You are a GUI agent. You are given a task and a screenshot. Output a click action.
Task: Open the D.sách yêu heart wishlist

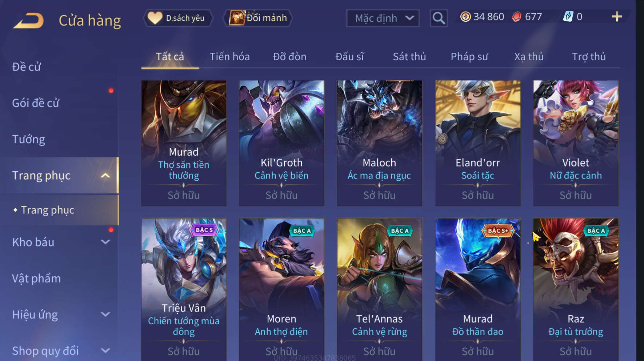(178, 18)
